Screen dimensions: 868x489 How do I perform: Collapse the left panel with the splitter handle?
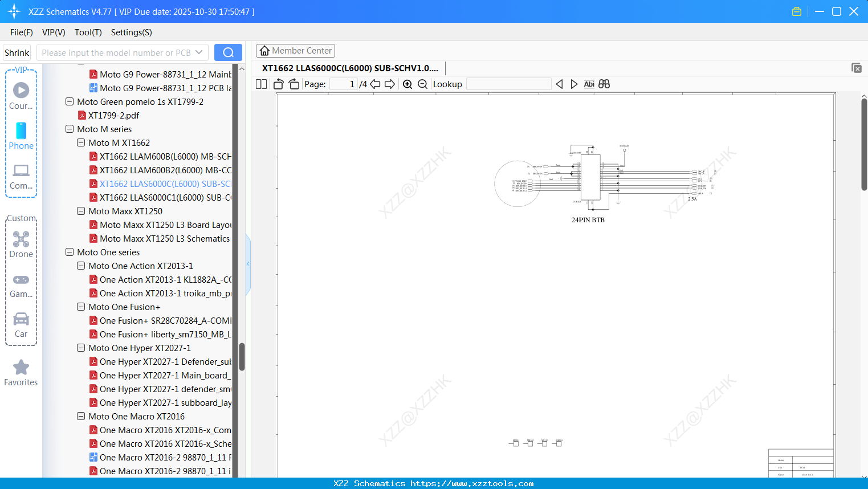[248, 264]
